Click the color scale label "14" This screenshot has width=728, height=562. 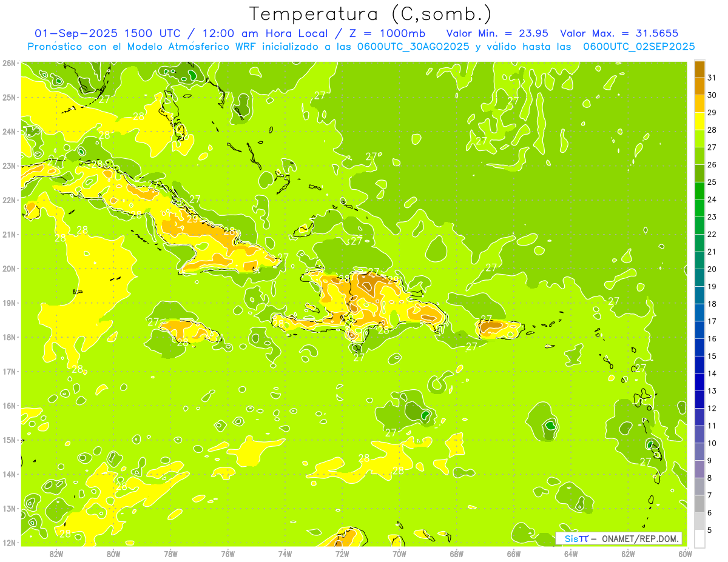tap(712, 374)
